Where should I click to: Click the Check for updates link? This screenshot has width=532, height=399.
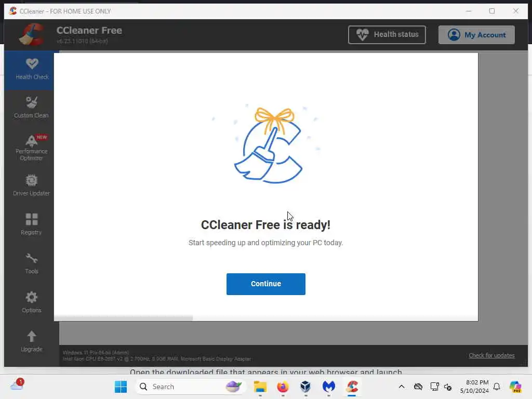pos(491,355)
